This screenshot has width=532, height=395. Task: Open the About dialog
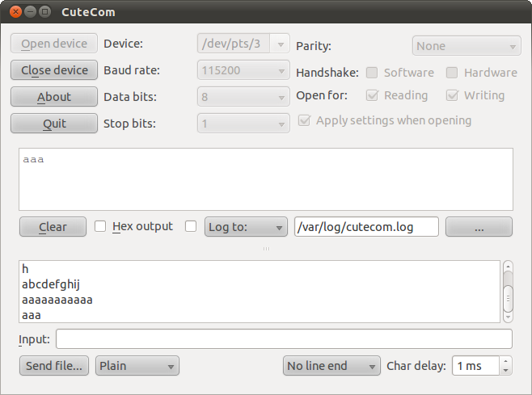click(53, 97)
